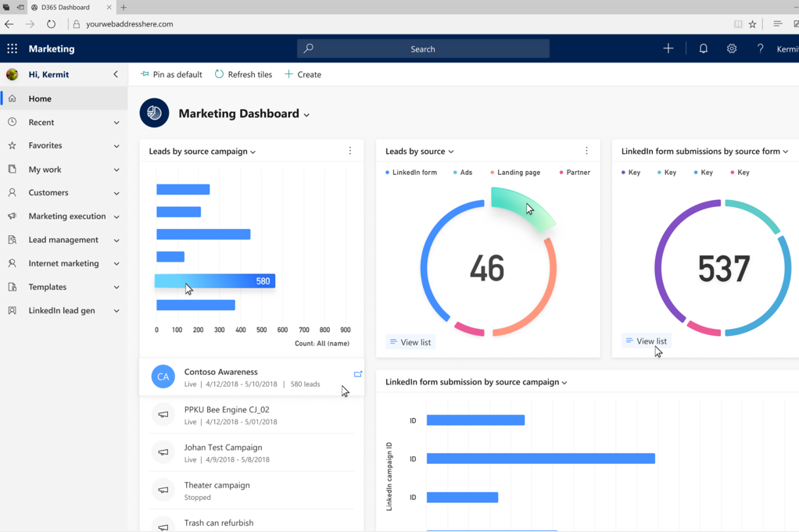This screenshot has height=532, width=799.
Task: Collapse the sidebar with the left chevron
Action: click(116, 74)
